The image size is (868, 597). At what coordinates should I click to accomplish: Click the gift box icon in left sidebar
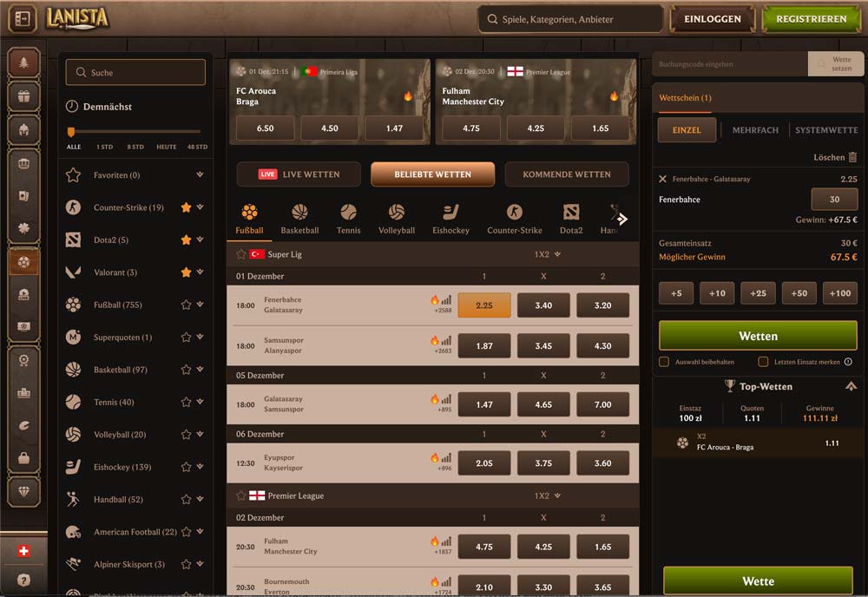23,95
